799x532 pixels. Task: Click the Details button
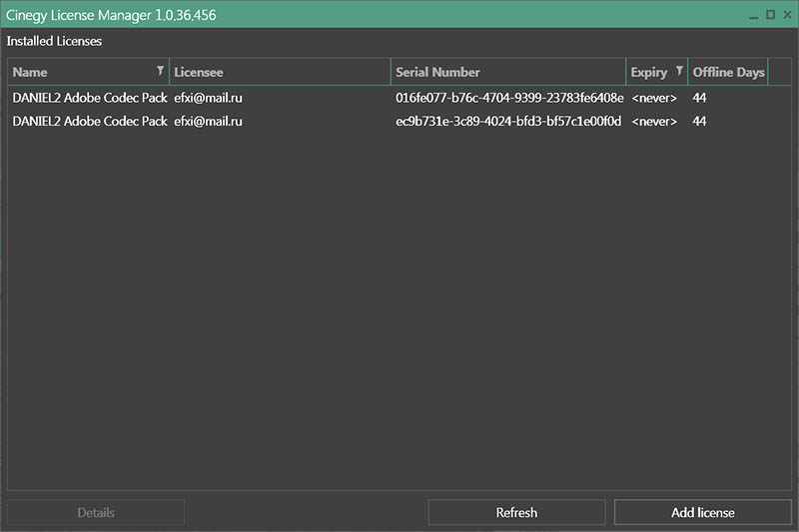click(x=96, y=512)
